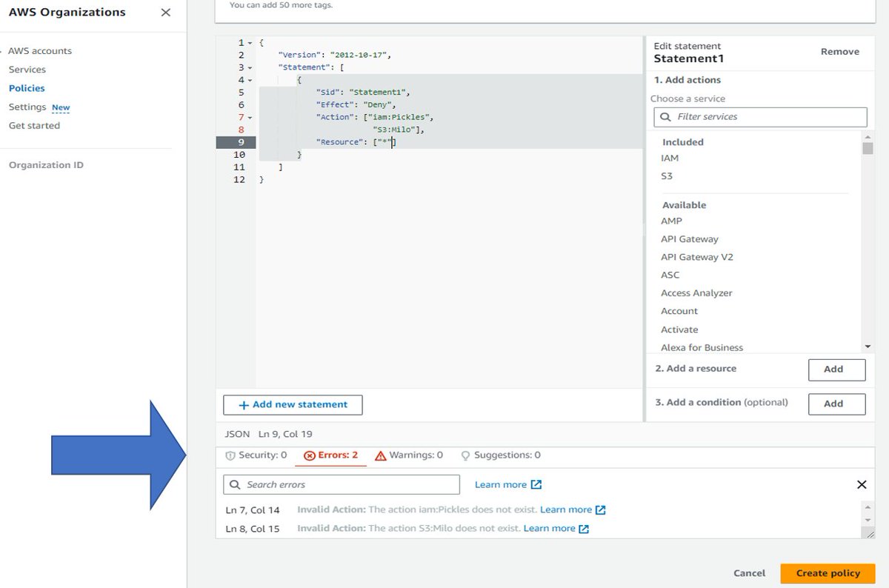Open Services in the sidebar

coord(27,70)
